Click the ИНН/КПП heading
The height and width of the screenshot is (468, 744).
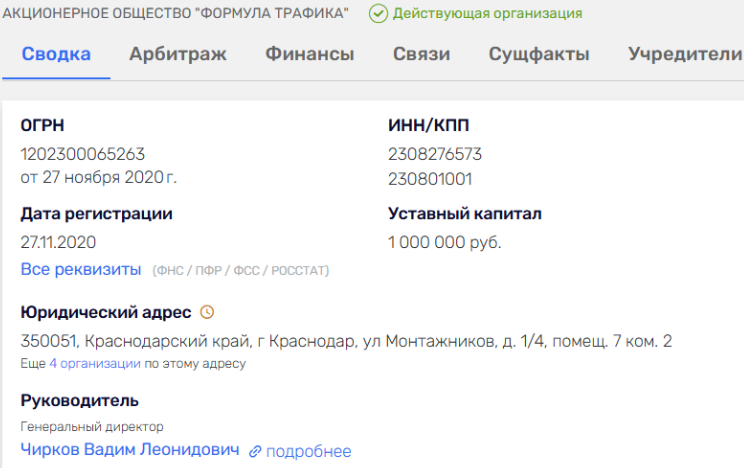(x=428, y=125)
